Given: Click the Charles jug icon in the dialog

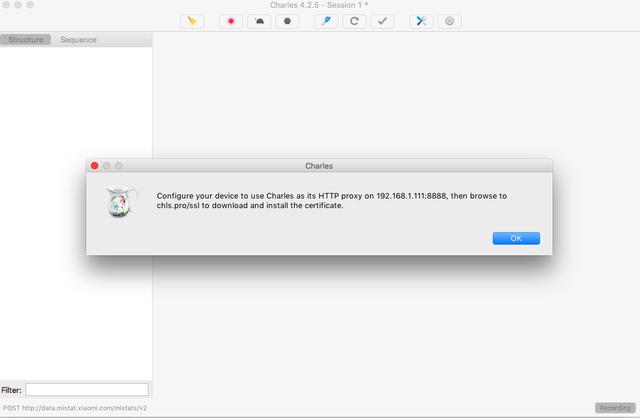Looking at the screenshot, I should tap(121, 201).
